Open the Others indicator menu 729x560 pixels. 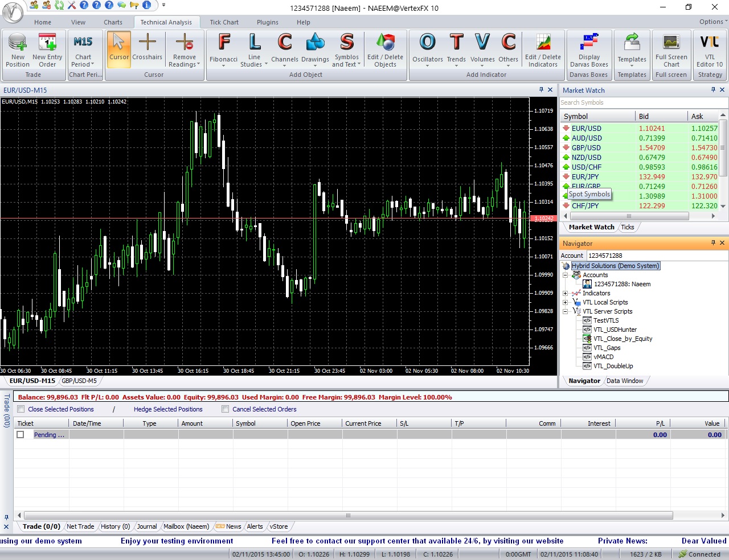tap(509, 50)
